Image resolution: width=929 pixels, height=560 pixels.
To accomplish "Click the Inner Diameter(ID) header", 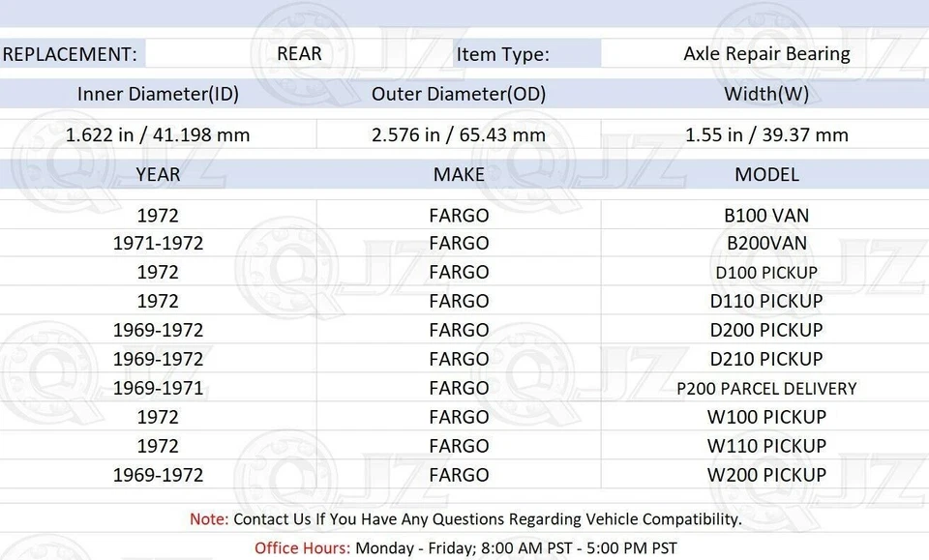I will tap(158, 94).
